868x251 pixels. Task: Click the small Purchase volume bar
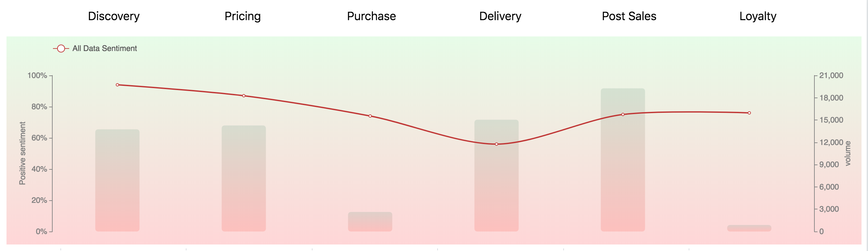click(x=370, y=222)
